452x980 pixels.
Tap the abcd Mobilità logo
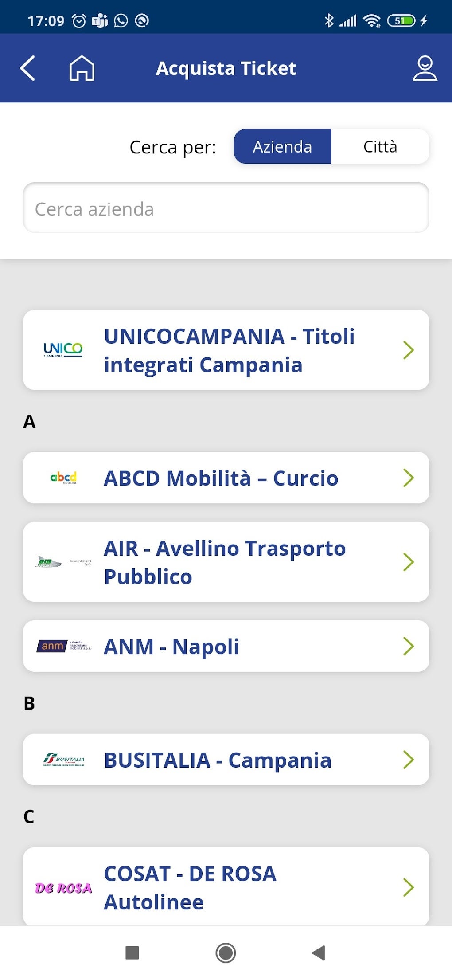tap(63, 478)
